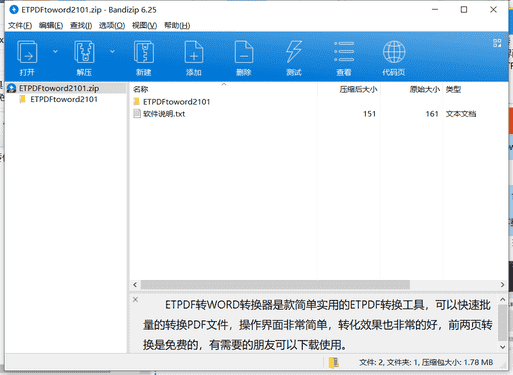Click the Extract (解压) toolbar icon

tap(84, 52)
